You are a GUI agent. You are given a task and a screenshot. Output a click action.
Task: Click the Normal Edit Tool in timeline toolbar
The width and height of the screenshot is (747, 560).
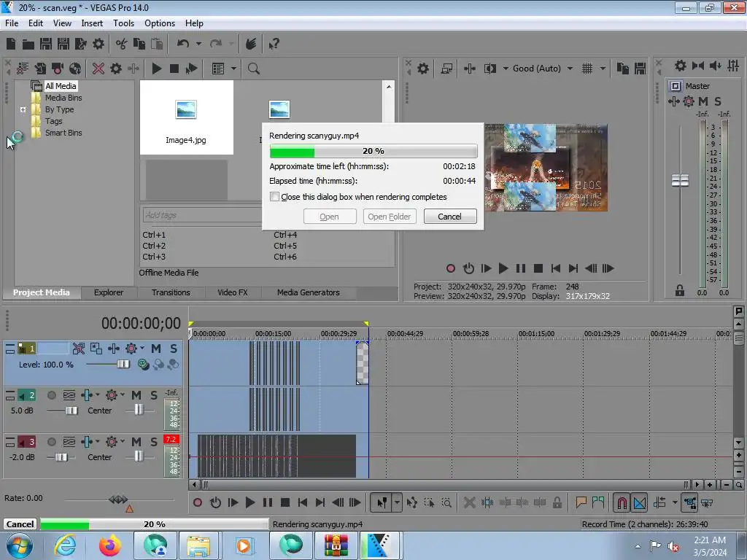tap(382, 502)
